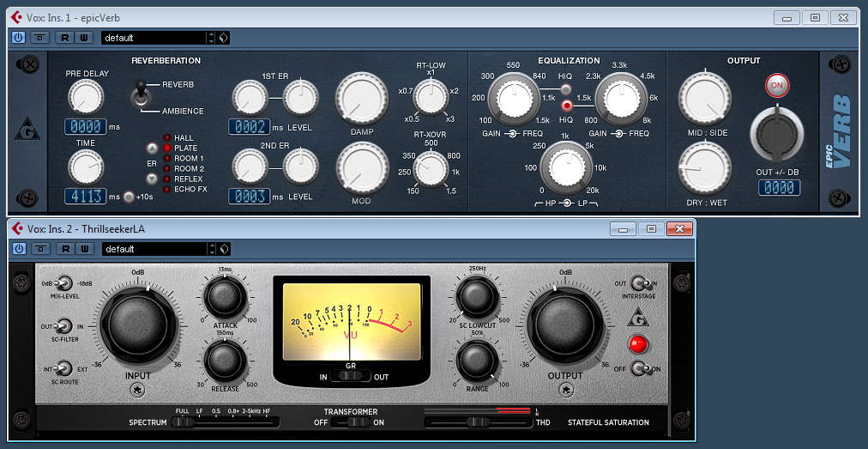
Task: Click the ER type down arrow button
Action: point(151,179)
